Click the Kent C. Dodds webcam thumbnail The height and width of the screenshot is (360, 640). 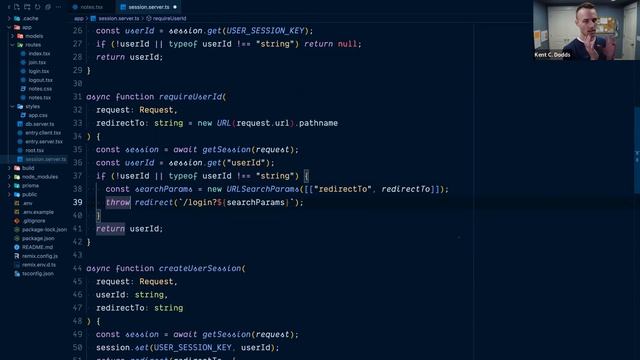tap(586, 30)
